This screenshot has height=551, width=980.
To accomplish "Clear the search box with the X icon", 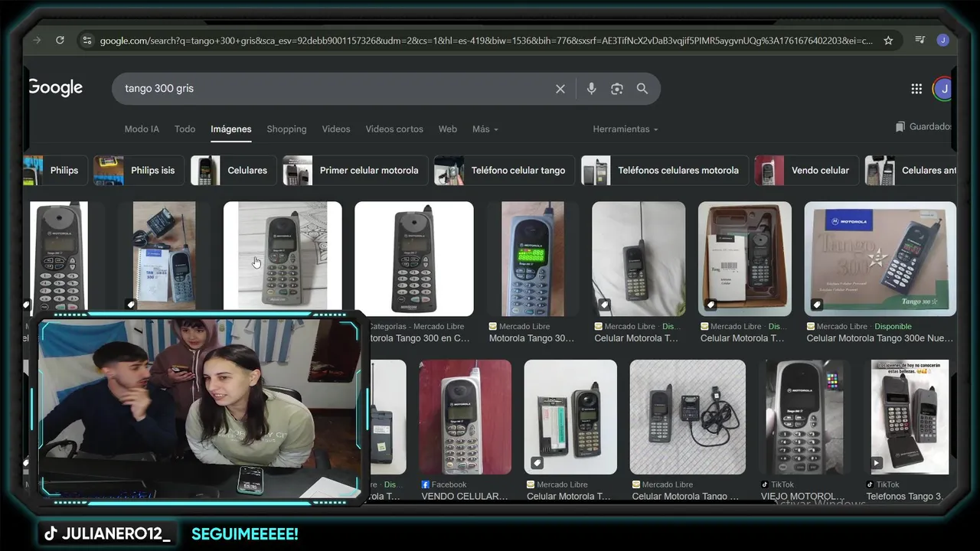I will point(560,89).
